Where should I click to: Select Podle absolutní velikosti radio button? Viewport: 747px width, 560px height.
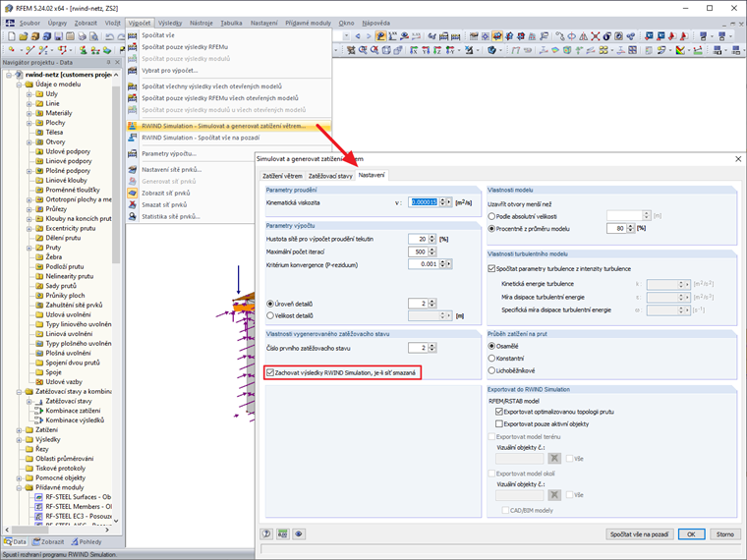[x=491, y=216]
